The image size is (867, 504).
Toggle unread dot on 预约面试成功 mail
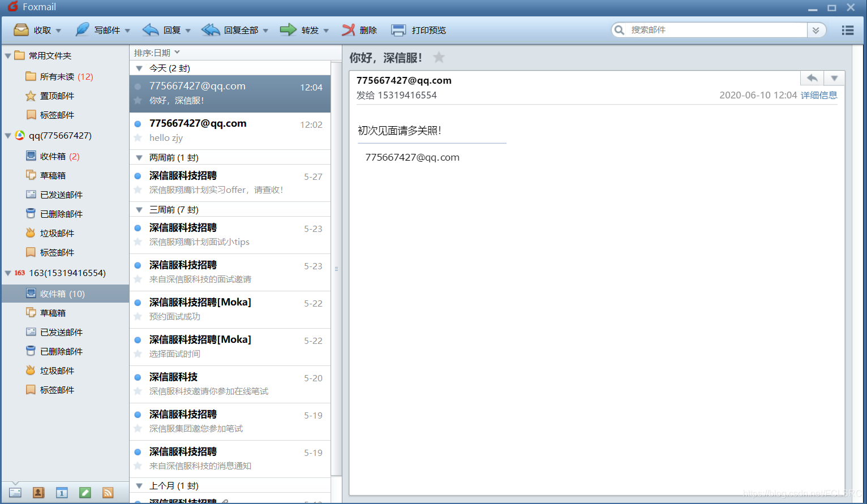coord(138,303)
